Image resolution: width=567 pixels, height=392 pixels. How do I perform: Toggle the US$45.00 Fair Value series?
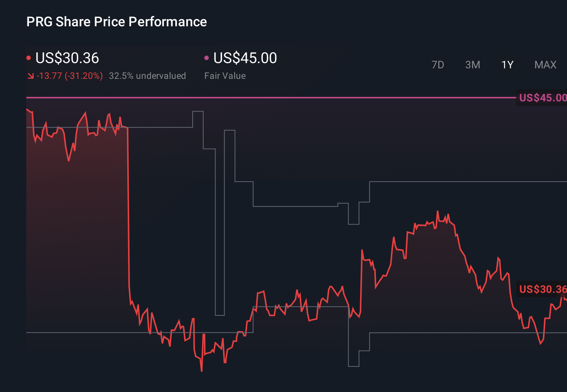pyautogui.click(x=244, y=58)
